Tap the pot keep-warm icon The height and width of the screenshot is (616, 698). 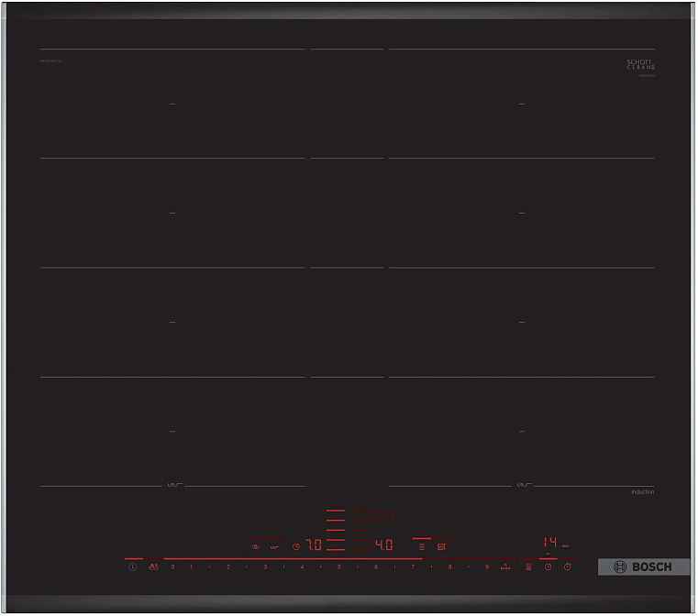pyautogui.click(x=255, y=546)
